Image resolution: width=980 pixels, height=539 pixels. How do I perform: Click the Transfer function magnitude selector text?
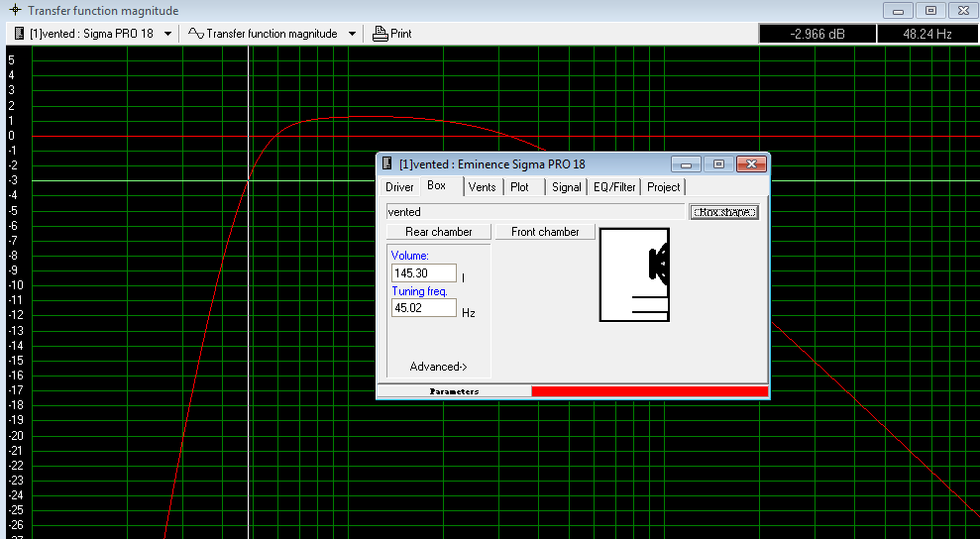pos(272,34)
